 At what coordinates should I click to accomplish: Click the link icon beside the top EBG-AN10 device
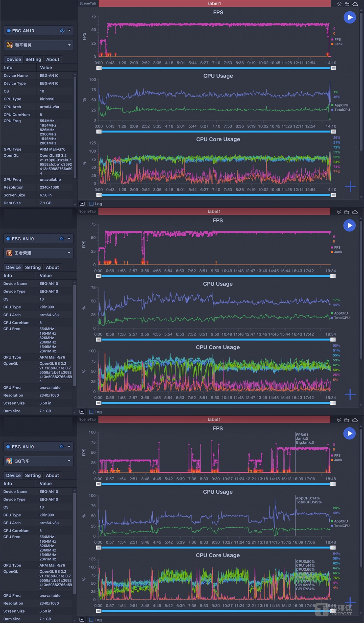(62, 31)
